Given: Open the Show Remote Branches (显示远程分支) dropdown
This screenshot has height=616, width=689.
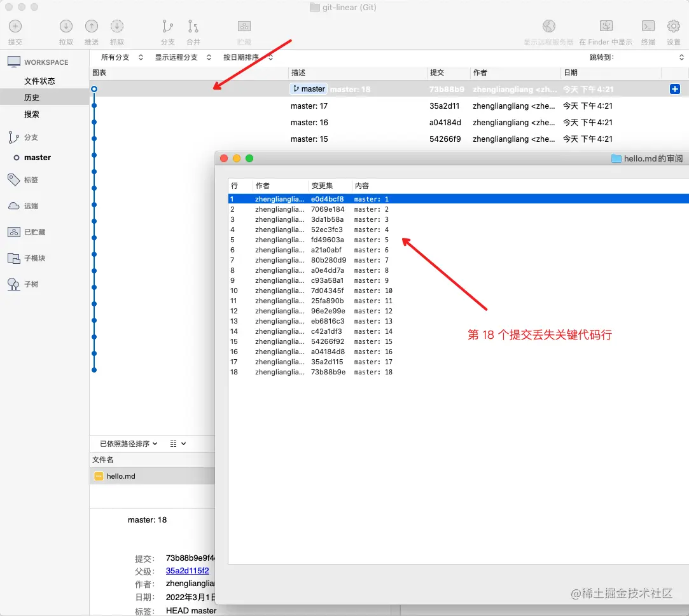Looking at the screenshot, I should (183, 57).
